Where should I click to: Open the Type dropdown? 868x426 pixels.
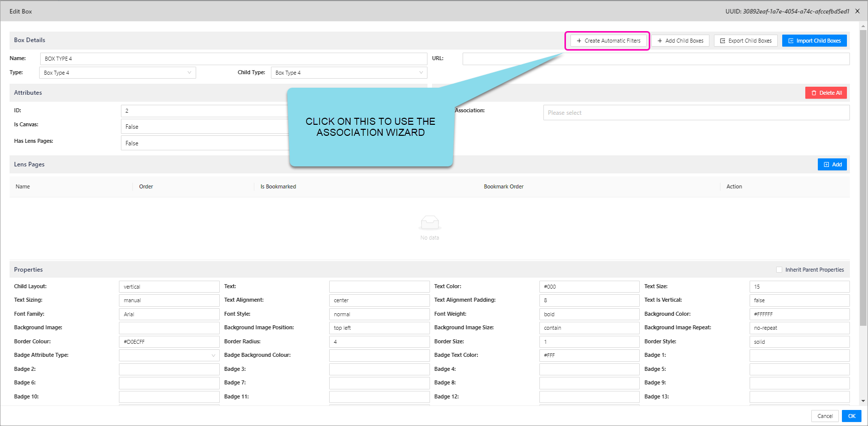[x=117, y=73]
